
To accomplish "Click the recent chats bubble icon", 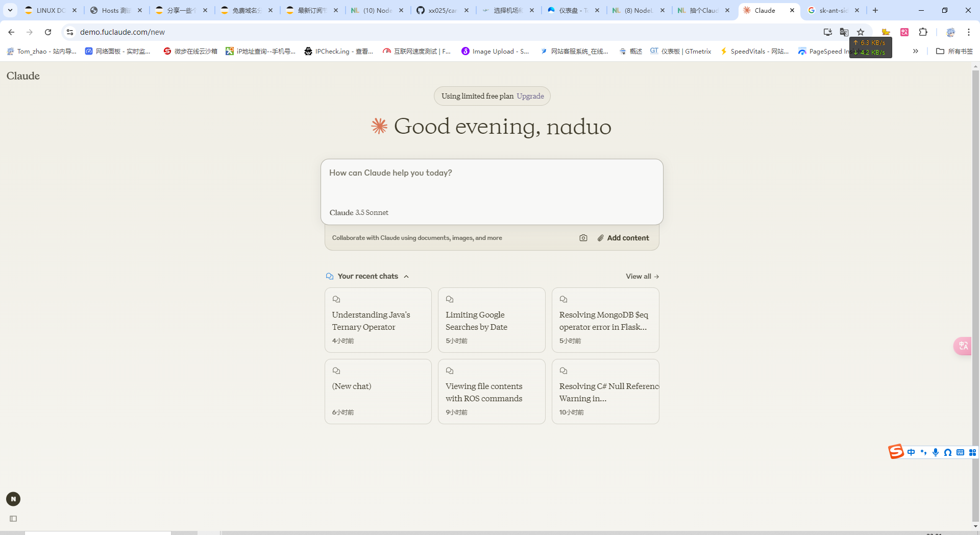I will click(x=330, y=276).
